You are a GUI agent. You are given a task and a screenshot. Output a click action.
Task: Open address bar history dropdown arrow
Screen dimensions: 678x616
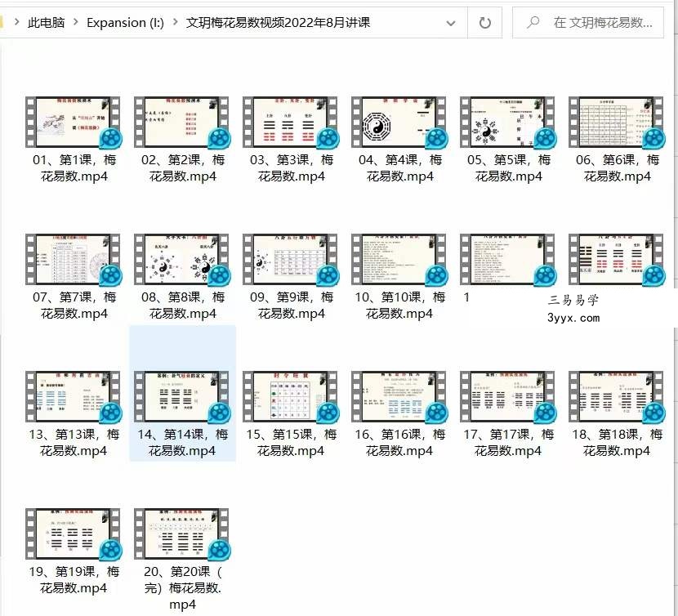coord(451,23)
